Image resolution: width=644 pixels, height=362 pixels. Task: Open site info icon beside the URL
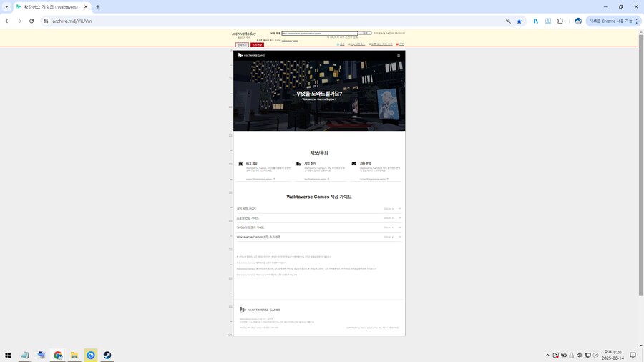[46, 21]
